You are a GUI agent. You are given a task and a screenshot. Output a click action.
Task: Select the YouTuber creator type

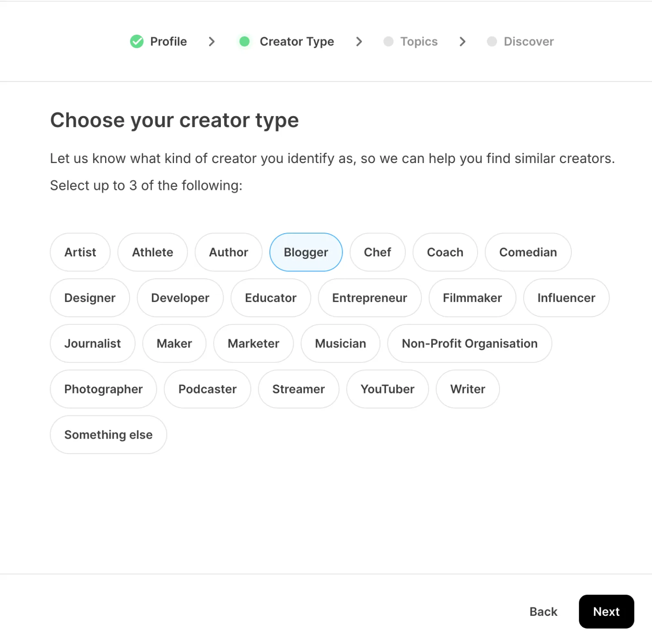click(387, 389)
